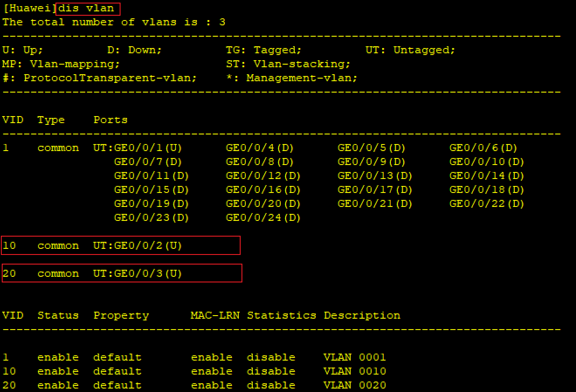The image size is (576, 392).
Task: Click the 'U: Up;' legend entry
Action: pyautogui.click(x=23, y=50)
